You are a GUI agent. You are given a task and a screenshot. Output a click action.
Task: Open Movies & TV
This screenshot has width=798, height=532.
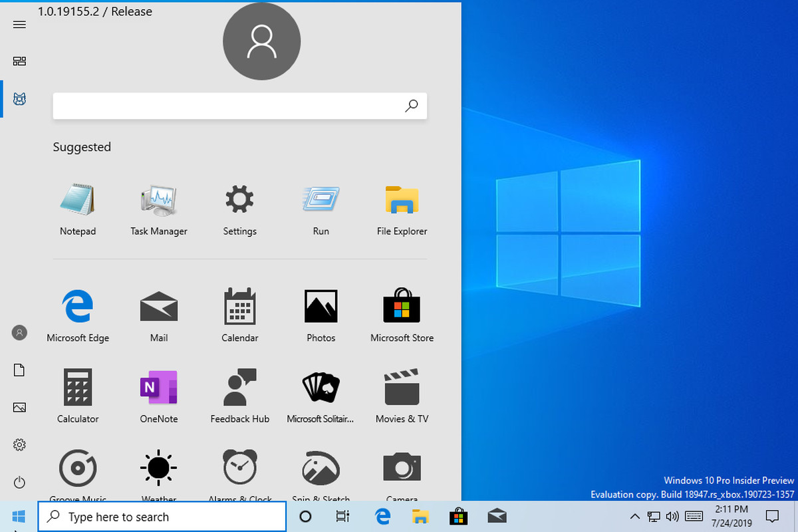(402, 395)
